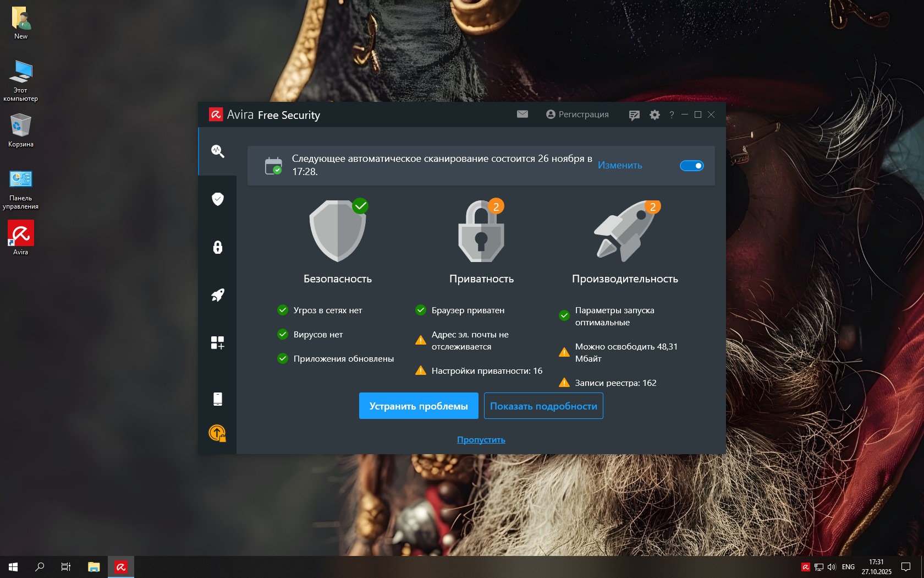Select the Панель управления desktop icon
The image size is (924, 578).
click(21, 189)
